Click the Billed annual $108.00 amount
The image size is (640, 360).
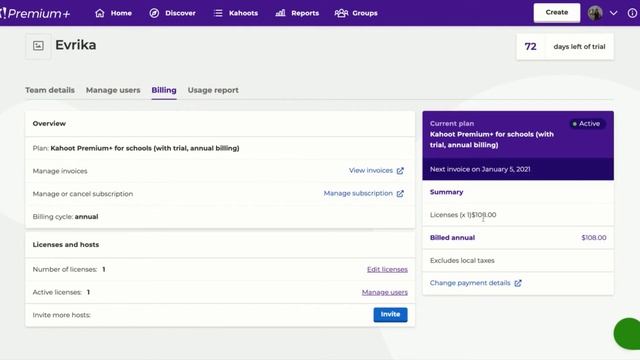(593, 238)
